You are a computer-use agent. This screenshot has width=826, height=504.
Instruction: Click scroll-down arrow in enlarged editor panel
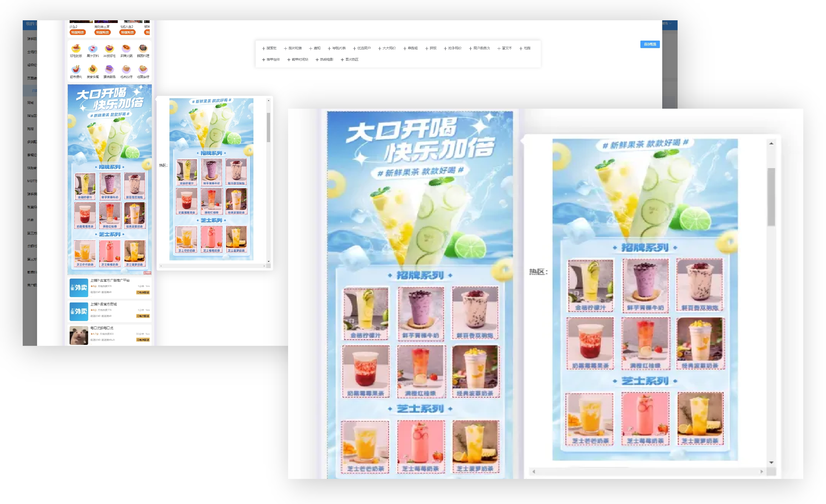(771, 462)
